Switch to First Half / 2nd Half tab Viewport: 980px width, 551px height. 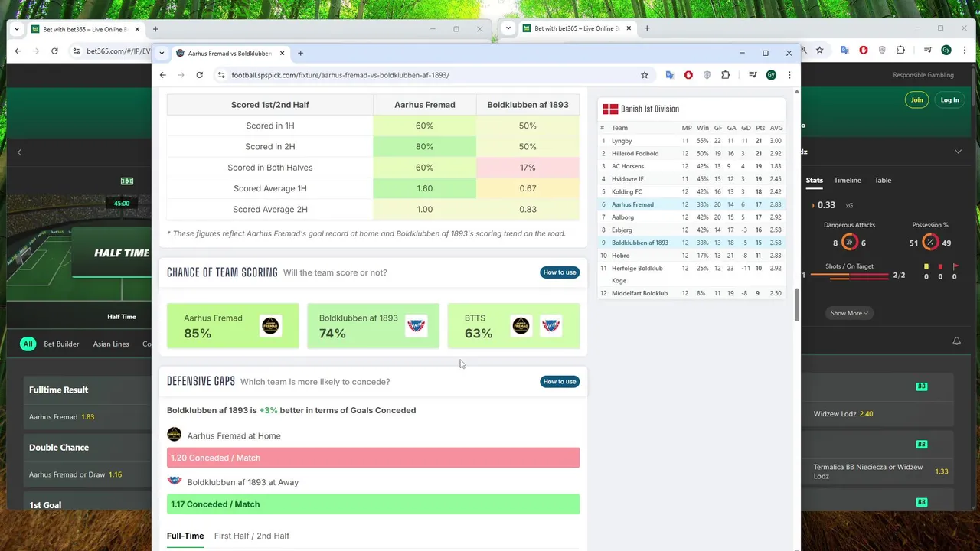pos(252,536)
